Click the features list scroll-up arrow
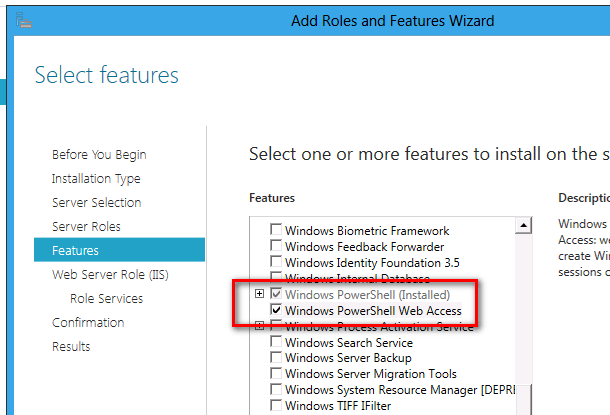Image resolution: width=610 pixels, height=415 pixels. point(522,228)
